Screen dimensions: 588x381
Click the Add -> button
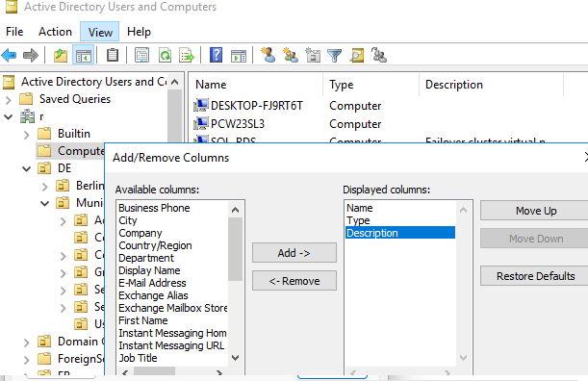click(x=294, y=253)
